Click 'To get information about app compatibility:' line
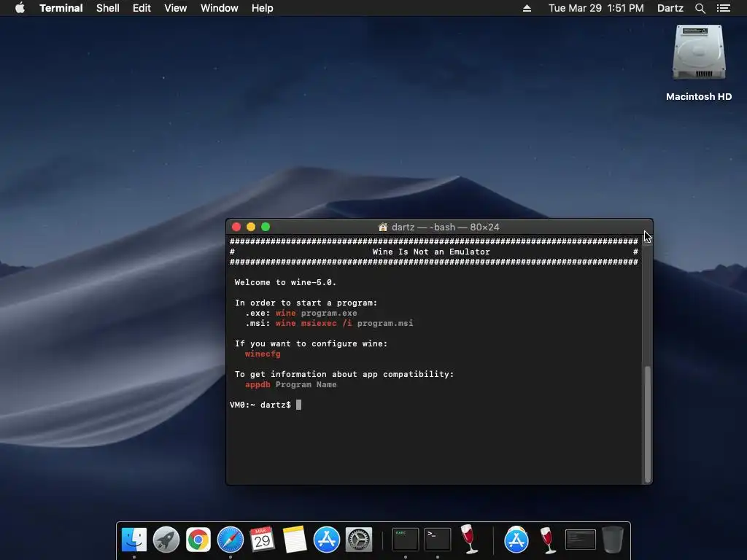 click(x=344, y=374)
